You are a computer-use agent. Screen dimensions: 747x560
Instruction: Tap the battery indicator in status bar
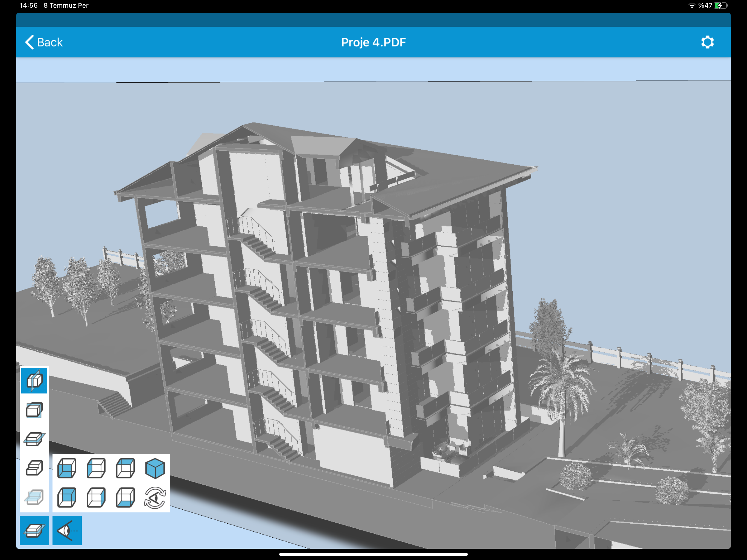coord(720,5)
